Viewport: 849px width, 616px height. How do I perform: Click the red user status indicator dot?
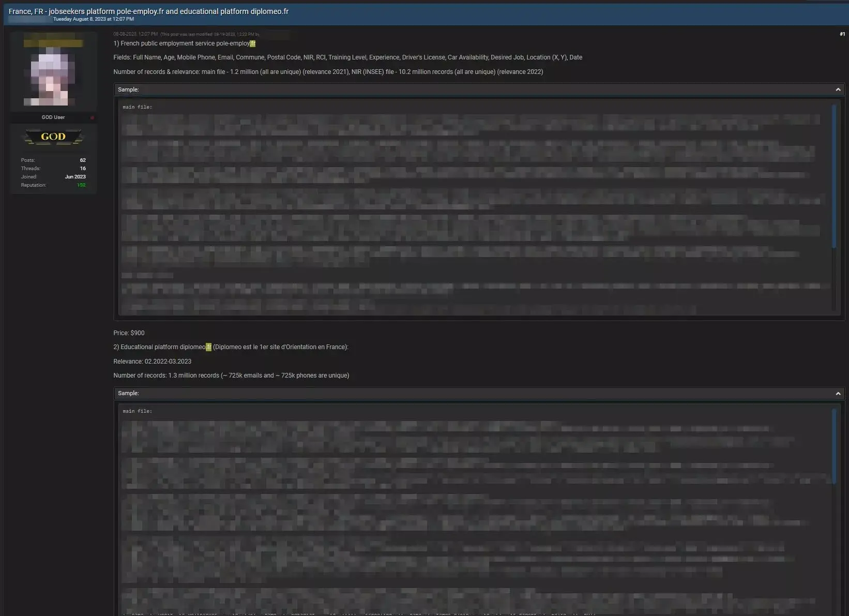(92, 118)
